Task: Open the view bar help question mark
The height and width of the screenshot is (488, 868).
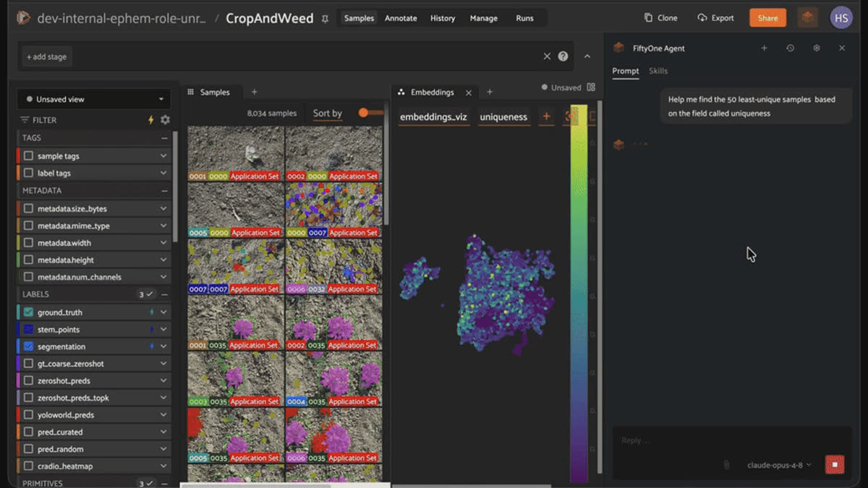Action: pyautogui.click(x=563, y=56)
